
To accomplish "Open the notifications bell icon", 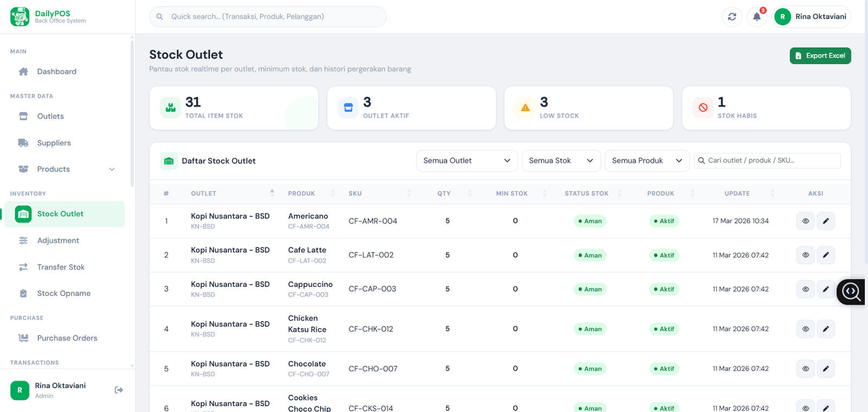I will click(x=757, y=17).
